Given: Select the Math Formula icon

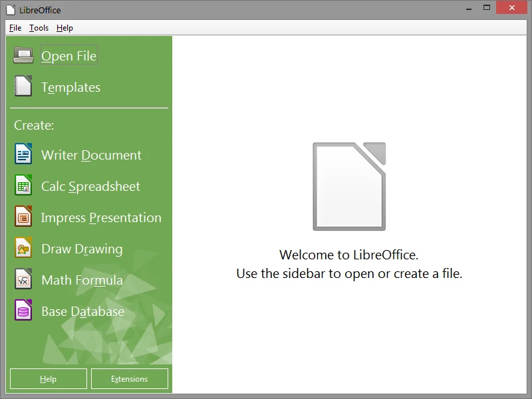Looking at the screenshot, I should [22, 280].
